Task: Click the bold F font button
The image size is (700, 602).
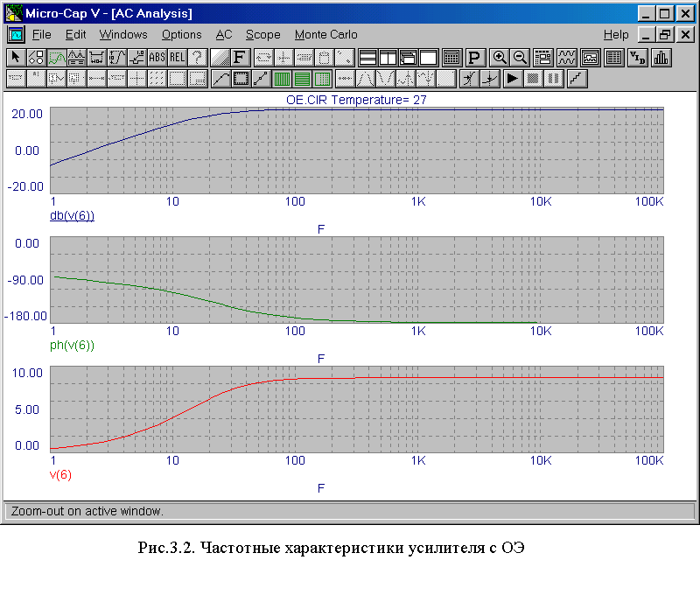Action: click(240, 58)
